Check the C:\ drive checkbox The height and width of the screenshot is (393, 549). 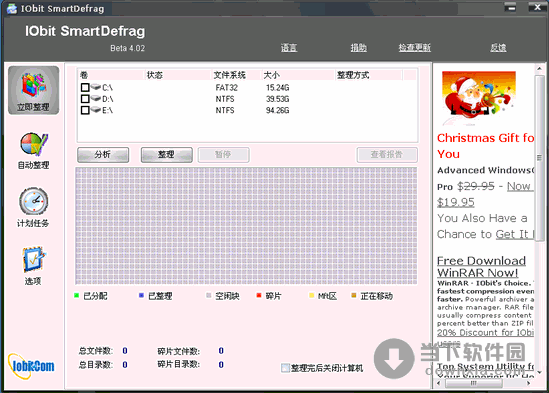point(85,87)
